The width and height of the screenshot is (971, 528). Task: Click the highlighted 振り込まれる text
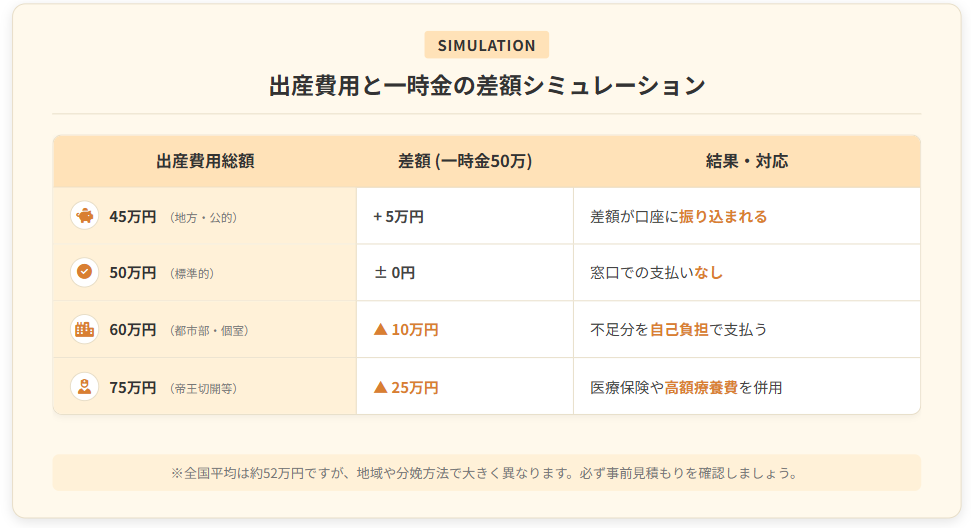723,216
